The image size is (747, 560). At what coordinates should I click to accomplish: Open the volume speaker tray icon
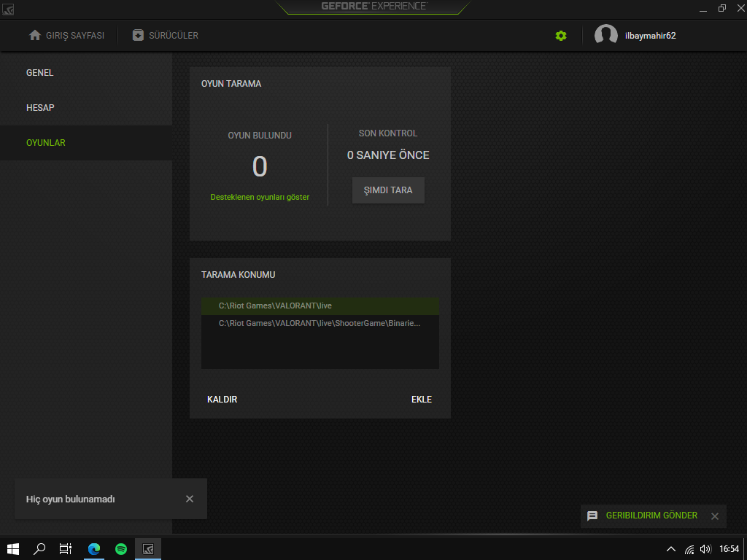click(705, 550)
